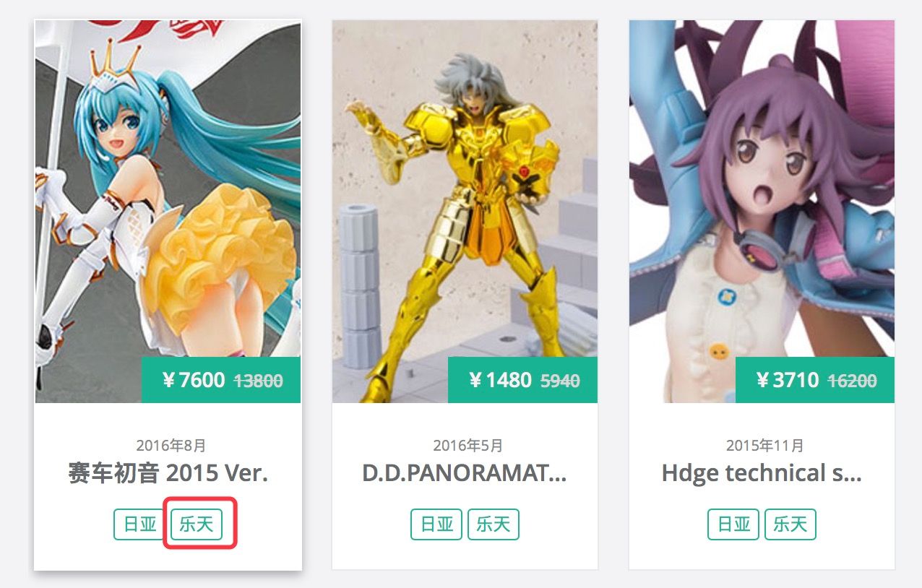Select 日亚 under Hdge technical figure
The height and width of the screenshot is (588, 922).
733,524
